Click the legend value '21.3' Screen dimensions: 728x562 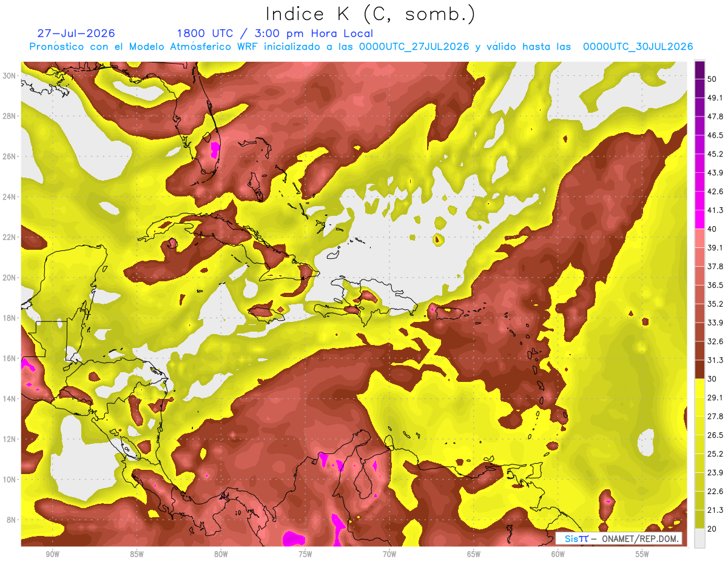[x=715, y=510]
